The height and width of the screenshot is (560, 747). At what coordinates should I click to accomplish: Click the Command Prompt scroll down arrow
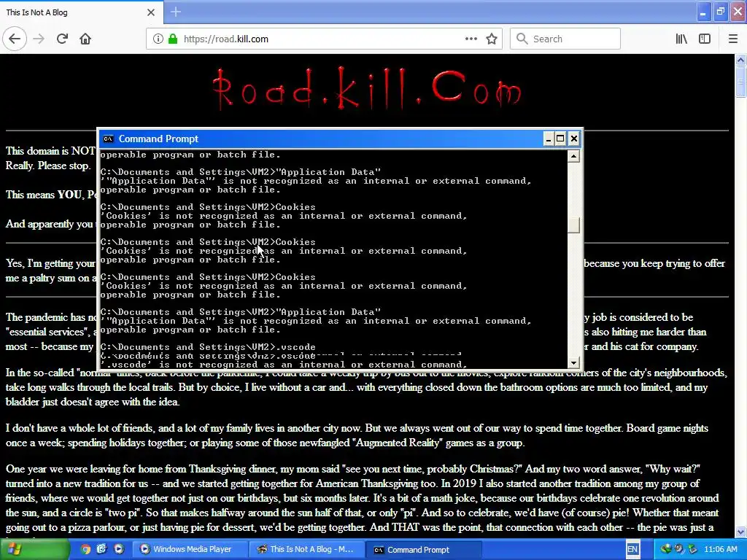click(x=573, y=363)
